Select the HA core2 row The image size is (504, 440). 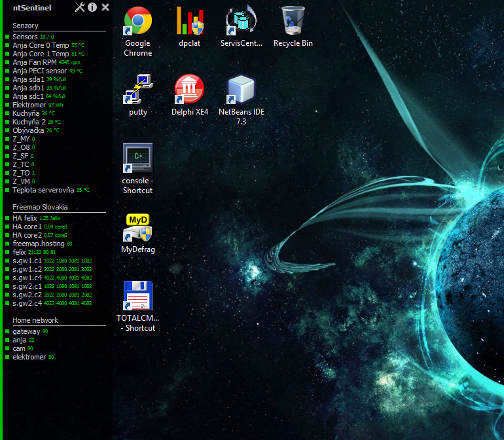36,235
